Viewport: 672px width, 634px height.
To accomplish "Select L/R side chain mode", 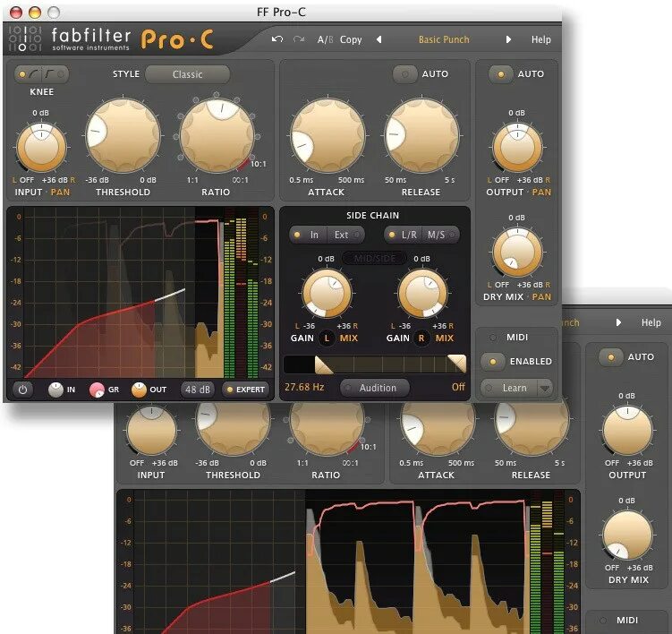I will (x=404, y=236).
